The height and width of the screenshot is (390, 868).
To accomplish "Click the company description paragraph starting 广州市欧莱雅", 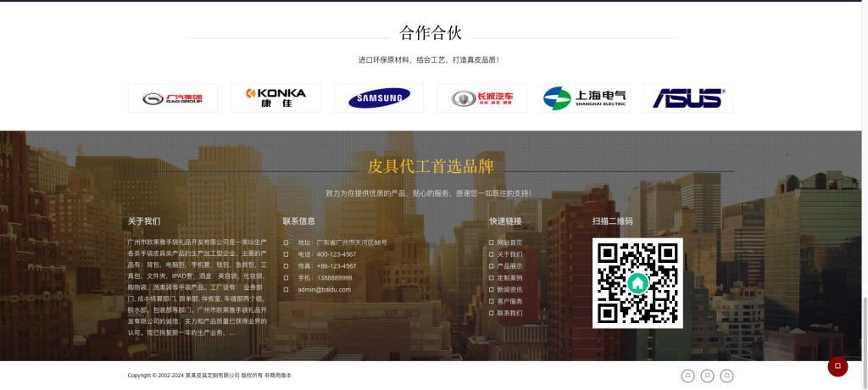I will 198,287.
